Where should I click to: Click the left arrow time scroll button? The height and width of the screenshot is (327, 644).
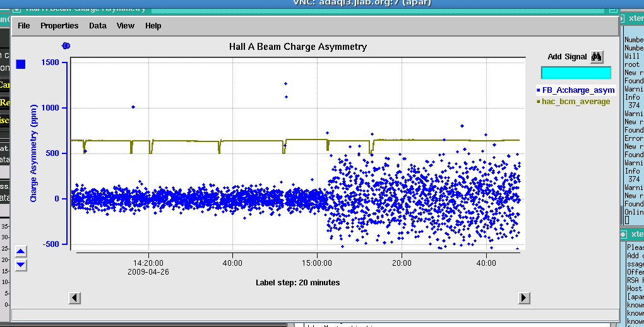75,297
